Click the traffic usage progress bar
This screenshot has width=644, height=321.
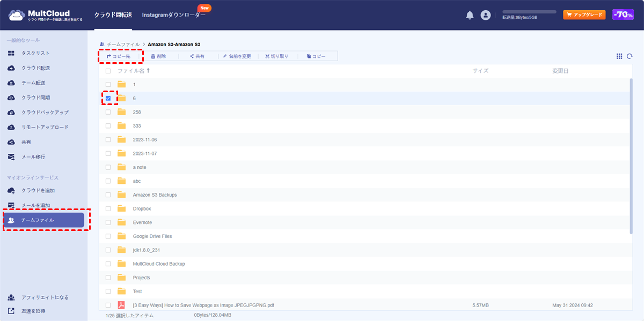[x=529, y=11]
